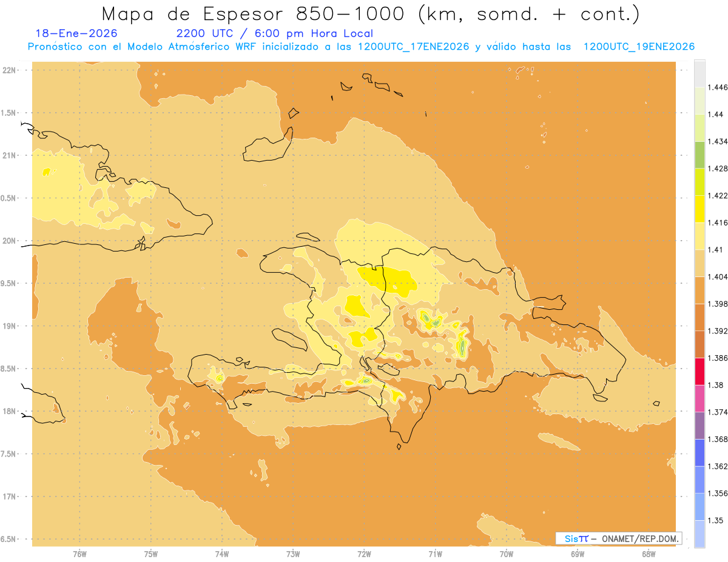Screen dimensions: 728x562
Task: Click the "68W" longitude axis label
Action: (x=649, y=554)
